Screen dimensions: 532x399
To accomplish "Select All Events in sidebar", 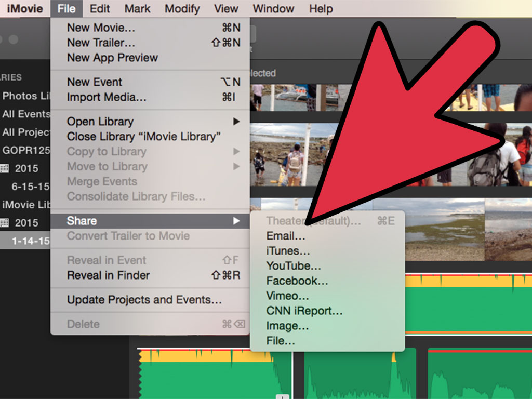I will [26, 114].
